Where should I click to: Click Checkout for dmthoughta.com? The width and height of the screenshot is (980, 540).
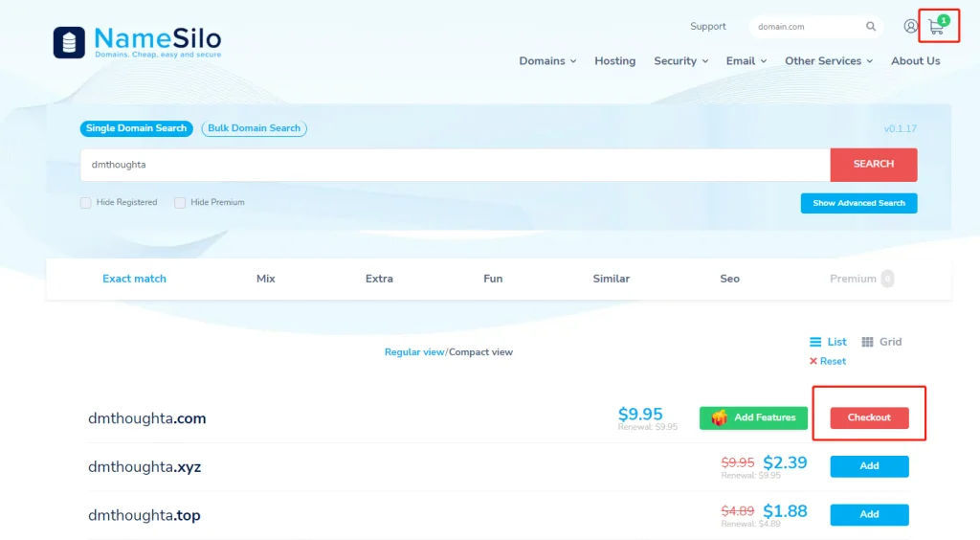click(x=869, y=417)
